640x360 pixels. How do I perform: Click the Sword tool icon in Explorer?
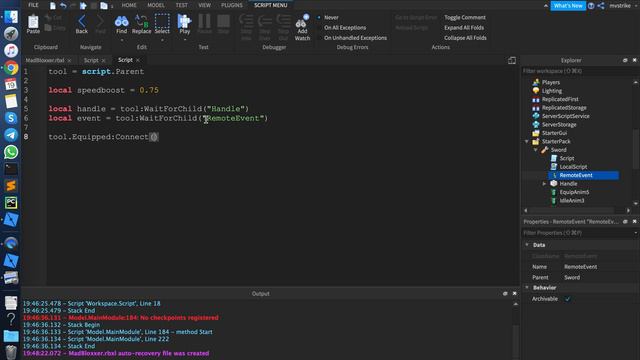coord(544,150)
